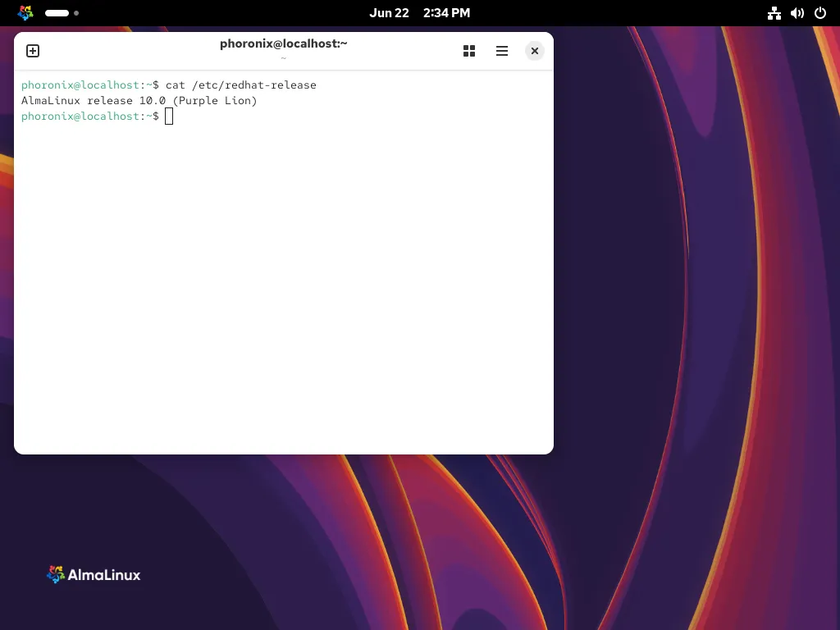Open the terminal hamburger main menu
This screenshot has width=840, height=630.
pyautogui.click(x=502, y=51)
